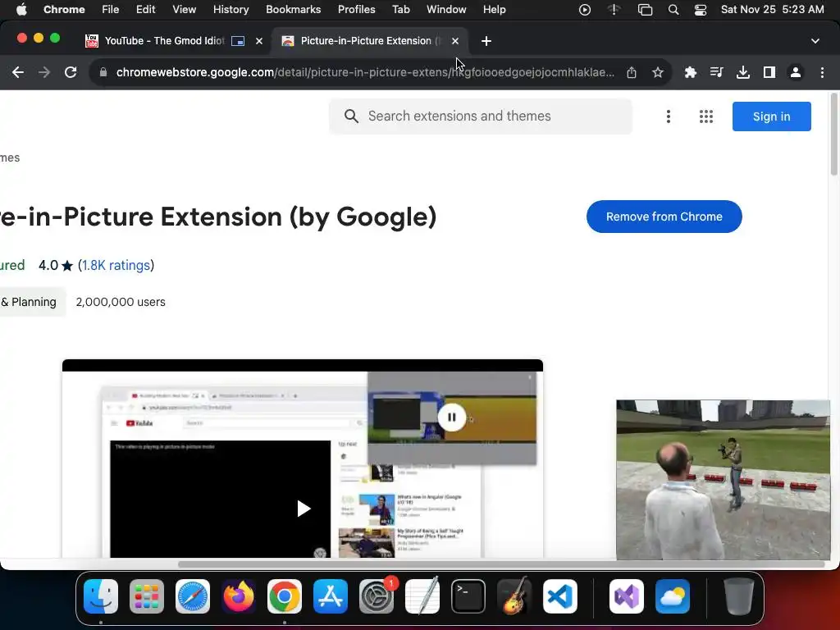Reload the current page
Viewport: 840px width, 630px height.
click(71, 72)
